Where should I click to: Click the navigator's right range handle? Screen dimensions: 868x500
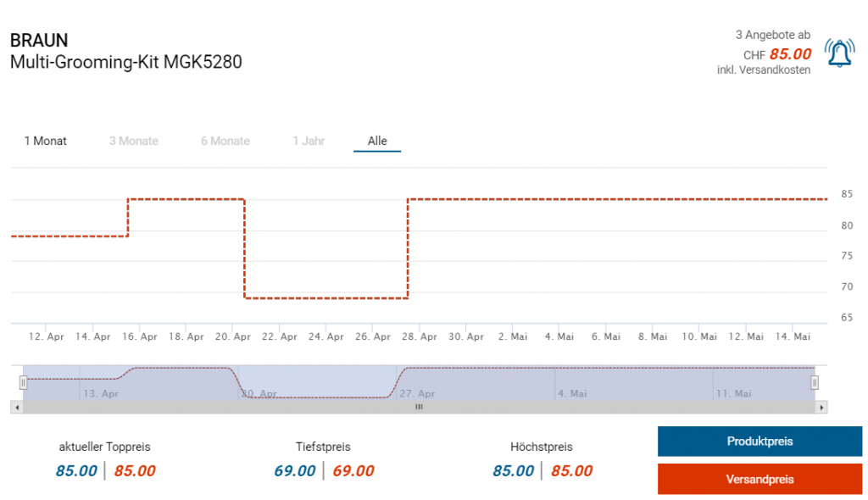click(815, 382)
